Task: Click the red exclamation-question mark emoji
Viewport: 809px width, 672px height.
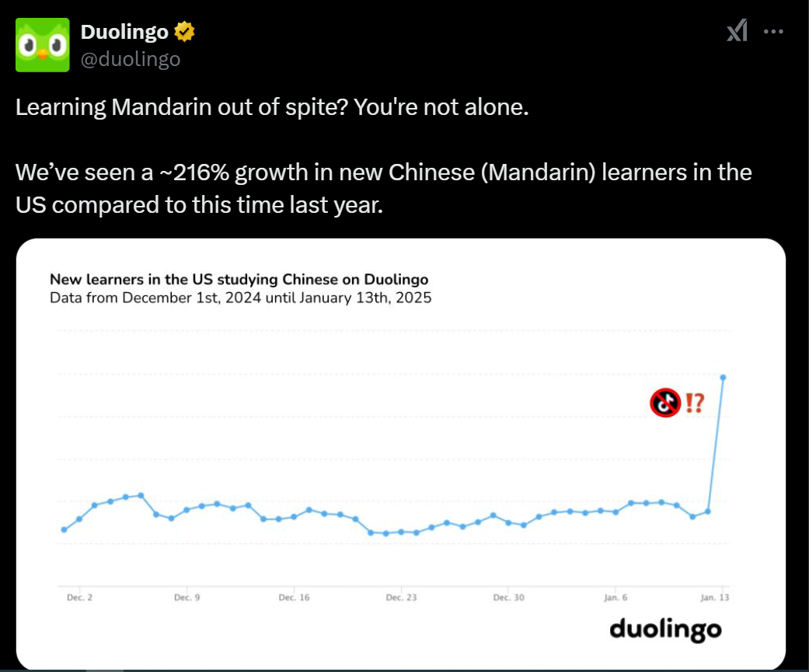Action: (693, 402)
